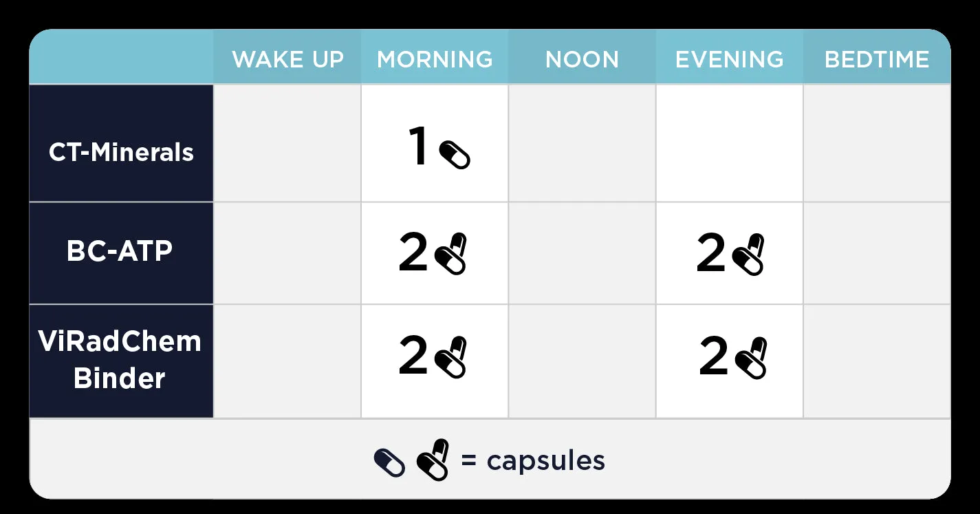Click the single capsule icon for CT-Minerals morning
Viewport: 980px width, 514px height.
click(x=455, y=155)
